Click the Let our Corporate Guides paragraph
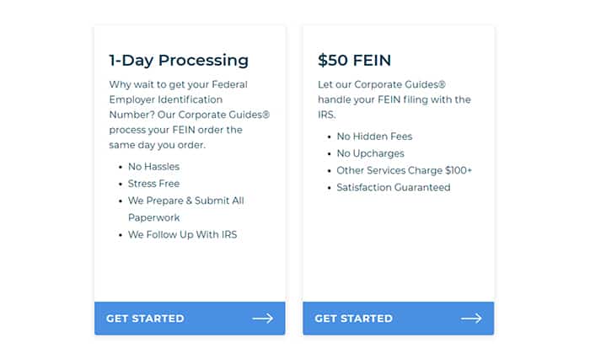The width and height of the screenshot is (590, 364). (394, 99)
